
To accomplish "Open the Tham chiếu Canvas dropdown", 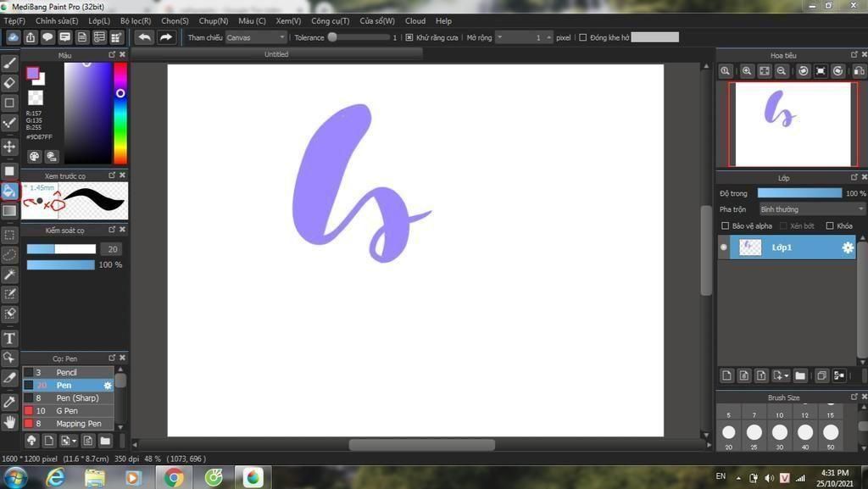I will pos(256,37).
